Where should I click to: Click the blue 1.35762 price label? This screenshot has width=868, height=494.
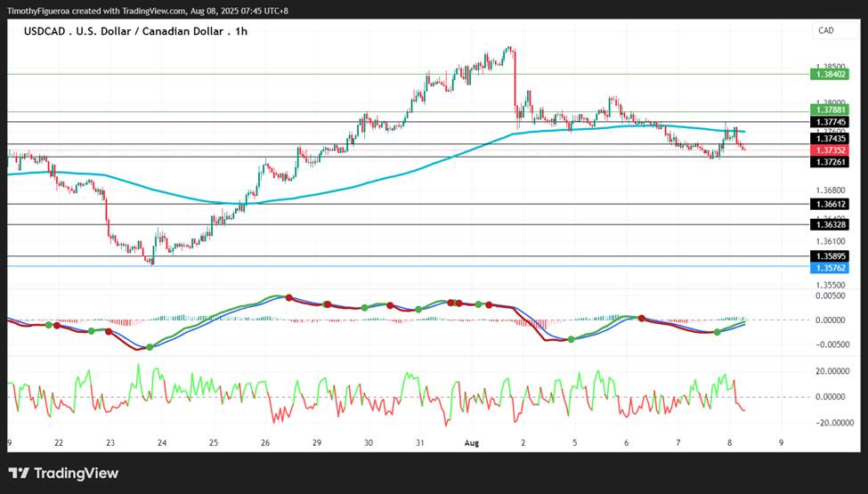[829, 268]
